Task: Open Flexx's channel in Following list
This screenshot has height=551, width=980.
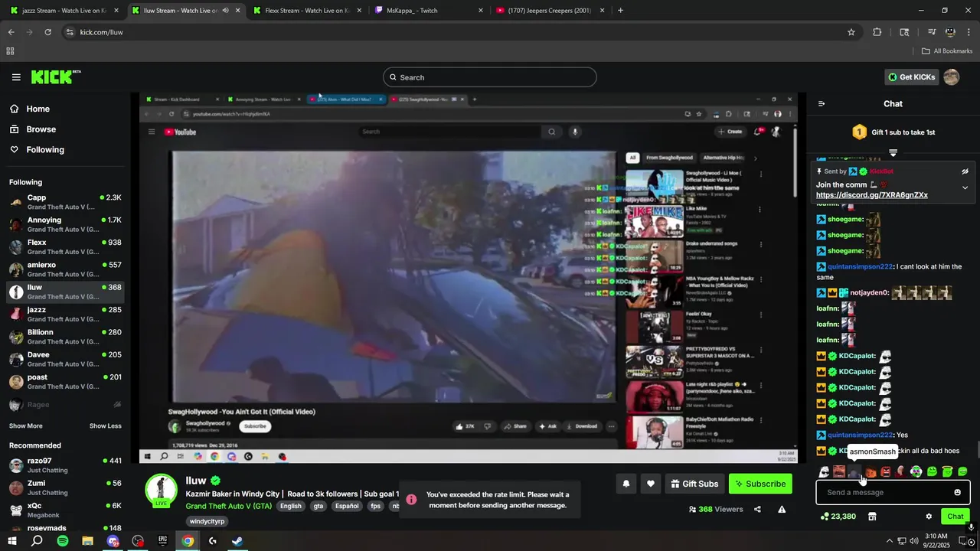Action: (65, 246)
